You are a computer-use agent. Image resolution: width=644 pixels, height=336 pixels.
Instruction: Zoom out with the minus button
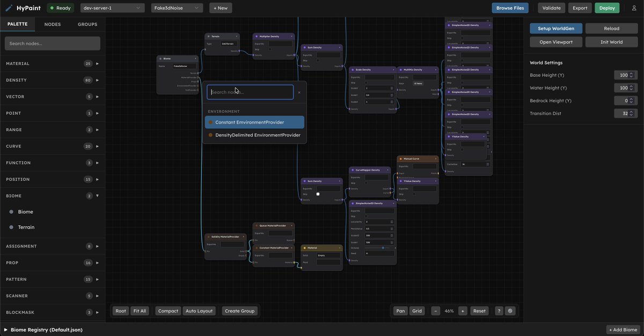[x=436, y=311]
